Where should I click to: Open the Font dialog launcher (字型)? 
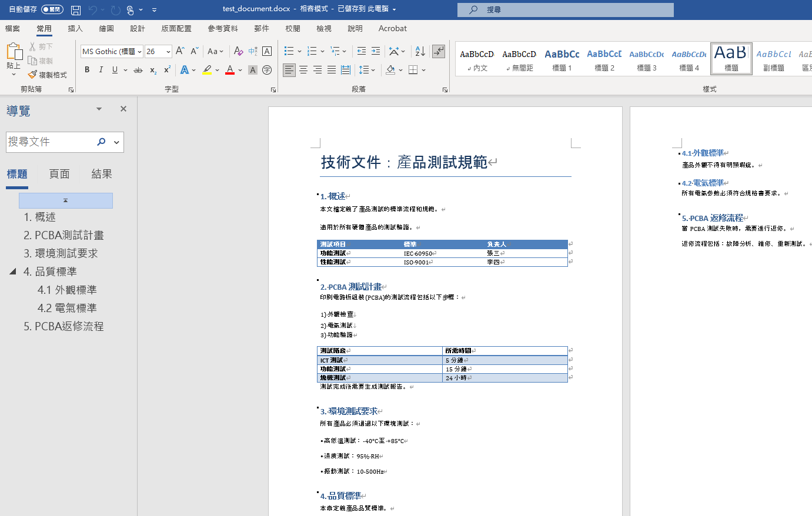(x=273, y=90)
